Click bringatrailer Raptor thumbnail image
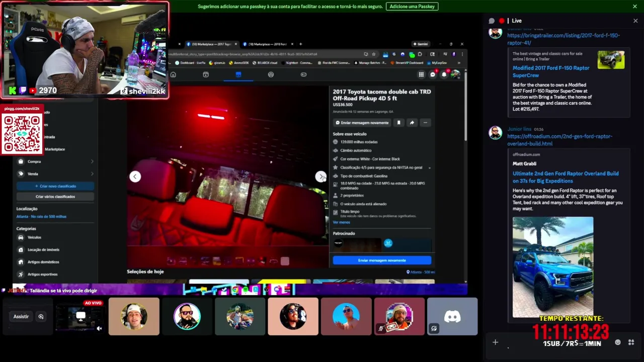 [611, 60]
